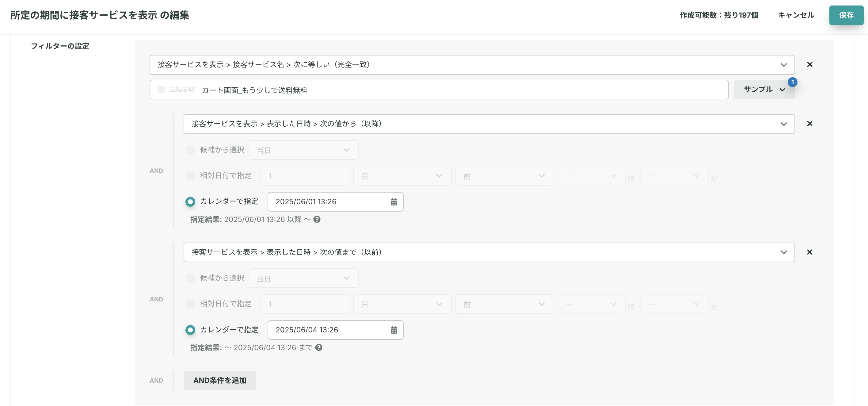Click the blue 1 badge on サンプル
This screenshot has width=868, height=406.
pyautogui.click(x=792, y=82)
